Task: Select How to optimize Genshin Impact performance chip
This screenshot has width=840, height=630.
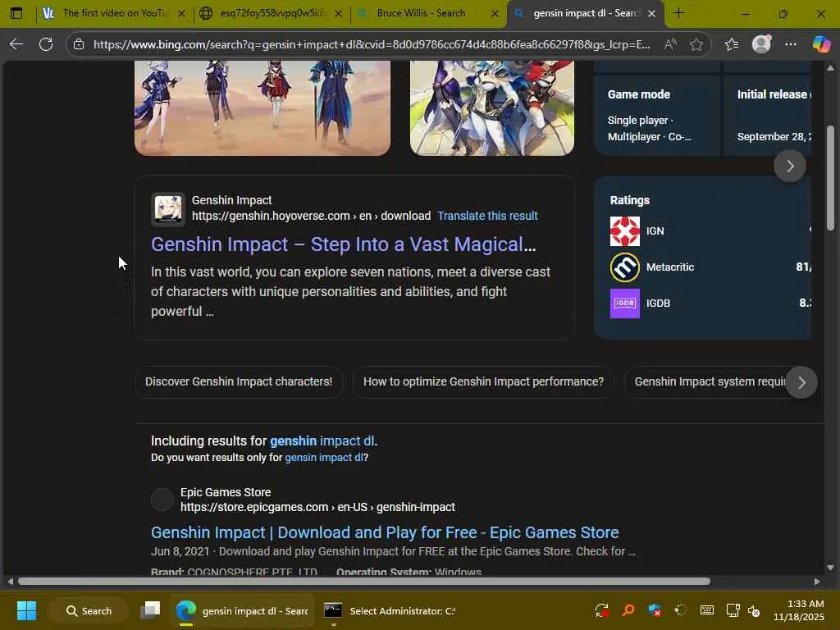Action: tap(483, 382)
